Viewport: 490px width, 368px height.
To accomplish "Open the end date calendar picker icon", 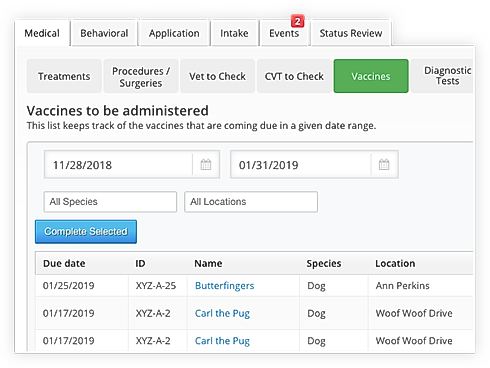I will click(384, 164).
